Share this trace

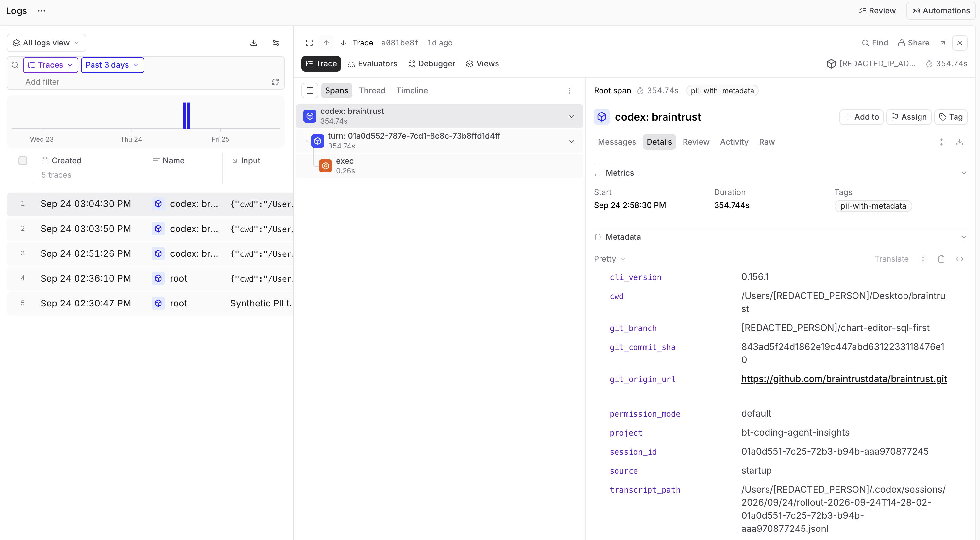(913, 43)
